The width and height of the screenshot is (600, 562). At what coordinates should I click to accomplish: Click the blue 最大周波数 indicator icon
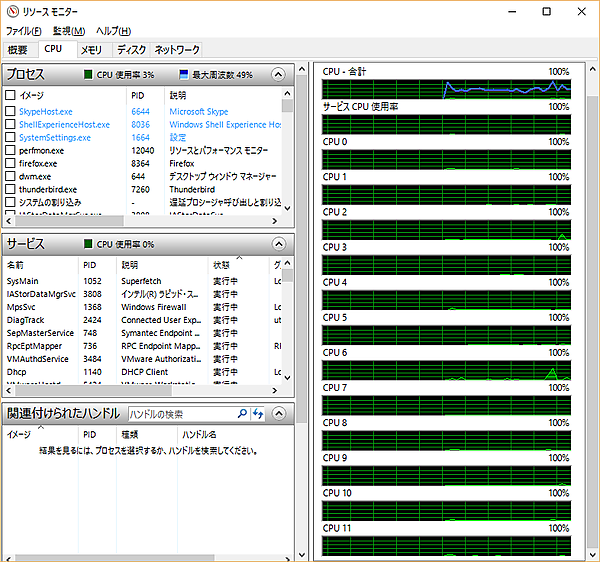pyautogui.click(x=184, y=75)
